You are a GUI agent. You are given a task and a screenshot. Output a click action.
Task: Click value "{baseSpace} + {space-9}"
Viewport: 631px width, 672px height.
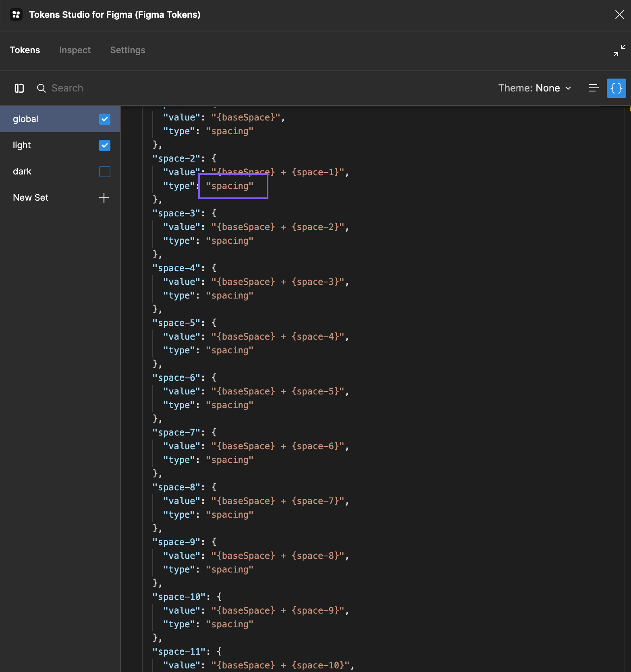[x=278, y=611]
